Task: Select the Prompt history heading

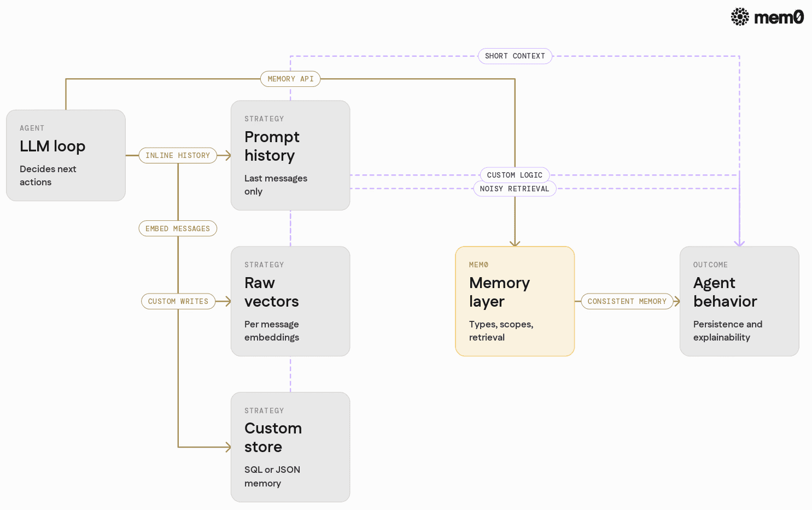Action: point(272,146)
